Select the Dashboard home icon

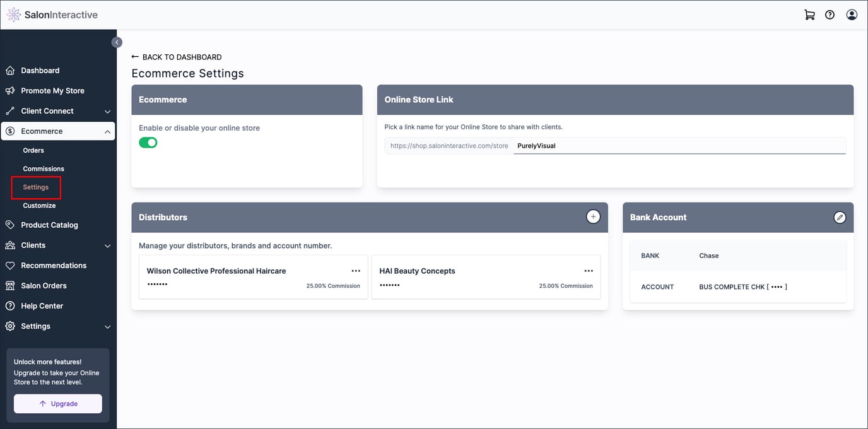[x=9, y=70]
